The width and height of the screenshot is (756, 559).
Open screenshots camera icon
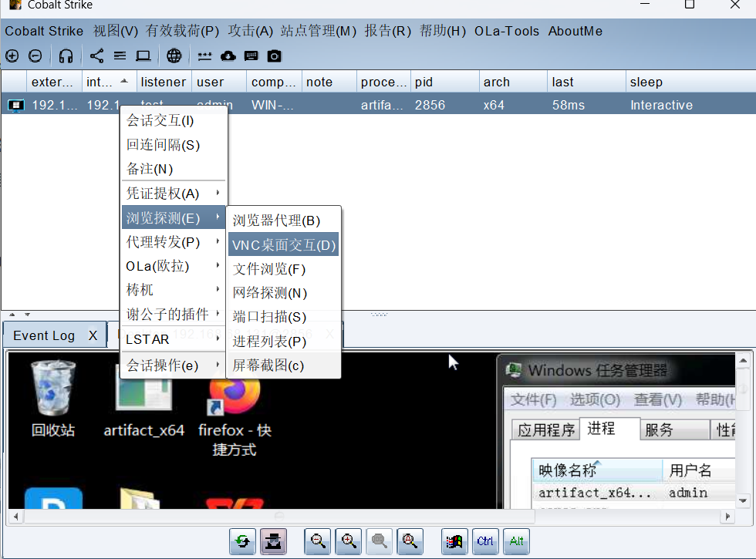pos(275,56)
